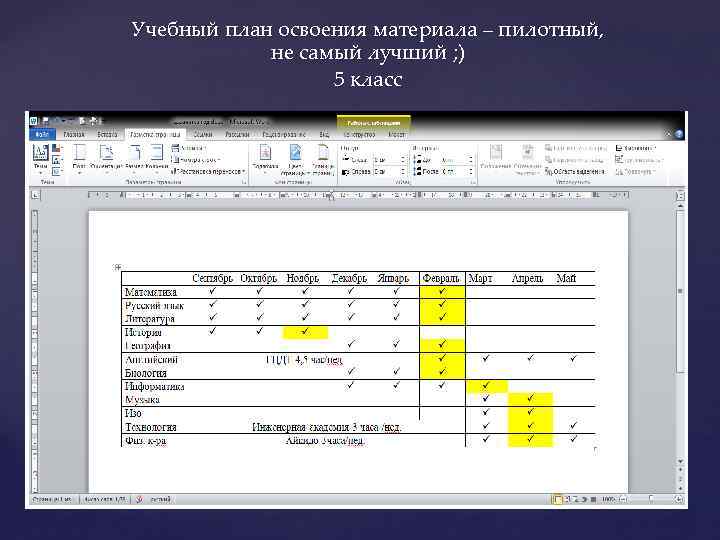
Task: Click the Информатика row label
Action: coord(154,386)
